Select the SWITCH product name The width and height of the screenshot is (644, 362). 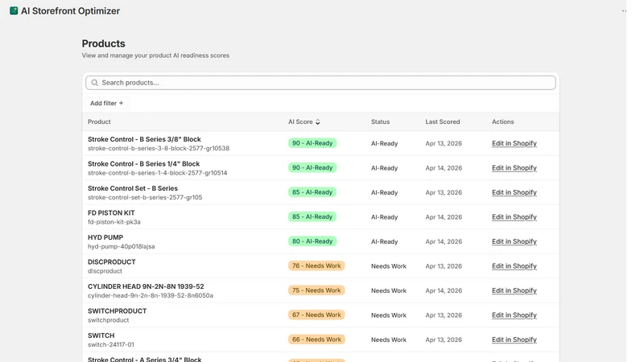[x=101, y=335]
